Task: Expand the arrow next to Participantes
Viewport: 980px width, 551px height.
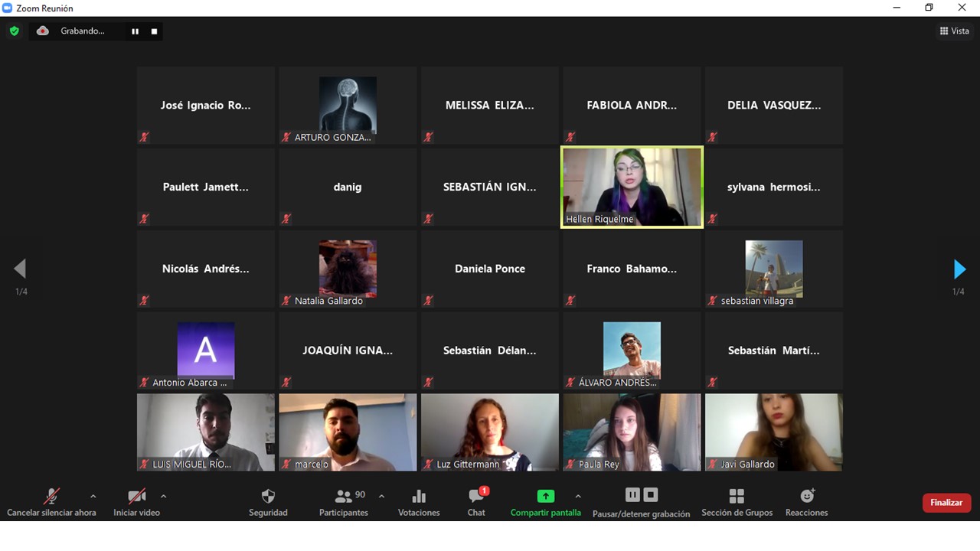Action: tap(381, 496)
